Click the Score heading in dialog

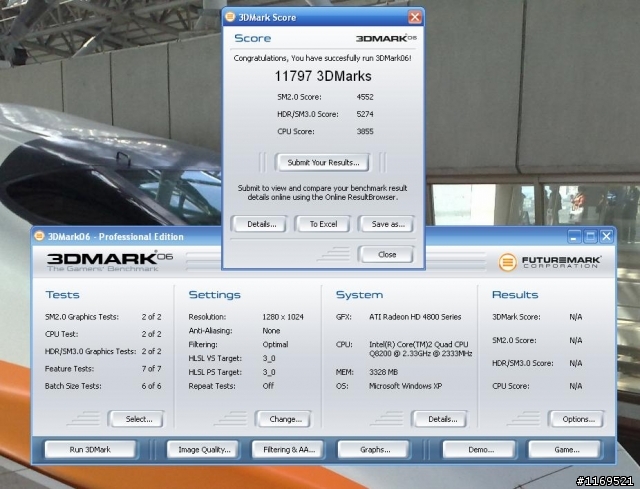(x=253, y=38)
